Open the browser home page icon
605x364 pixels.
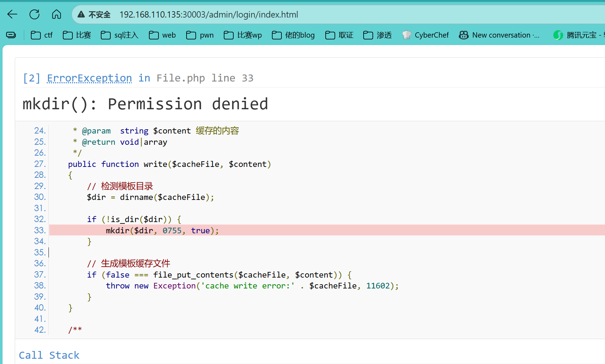[x=57, y=14]
